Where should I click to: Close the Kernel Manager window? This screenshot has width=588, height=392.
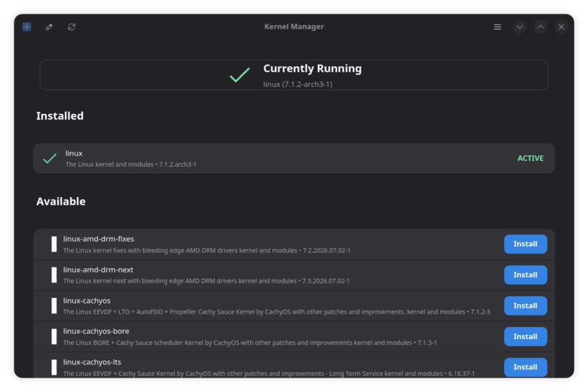point(561,27)
